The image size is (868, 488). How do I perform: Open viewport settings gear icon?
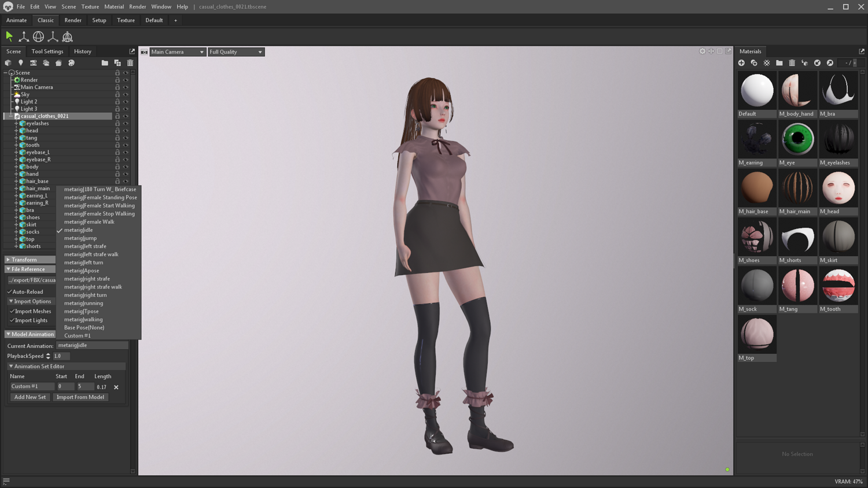click(x=703, y=51)
